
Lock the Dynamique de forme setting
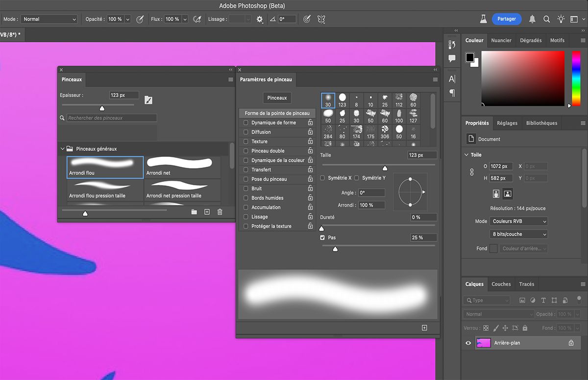[310, 123]
